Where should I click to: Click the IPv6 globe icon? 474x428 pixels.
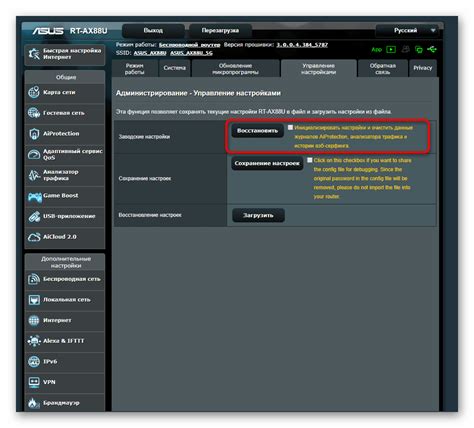(34, 362)
